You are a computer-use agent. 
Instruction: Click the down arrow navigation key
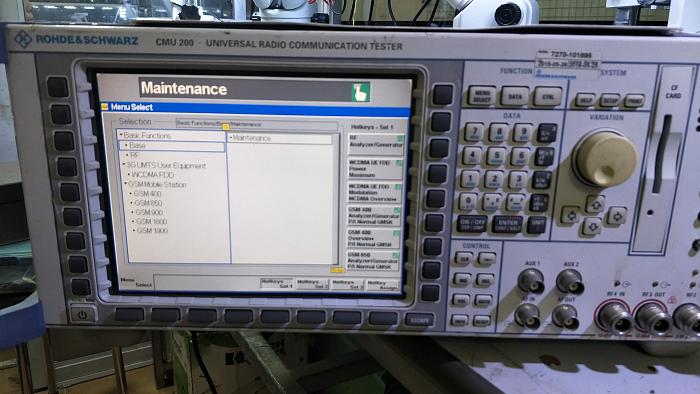coord(592,227)
